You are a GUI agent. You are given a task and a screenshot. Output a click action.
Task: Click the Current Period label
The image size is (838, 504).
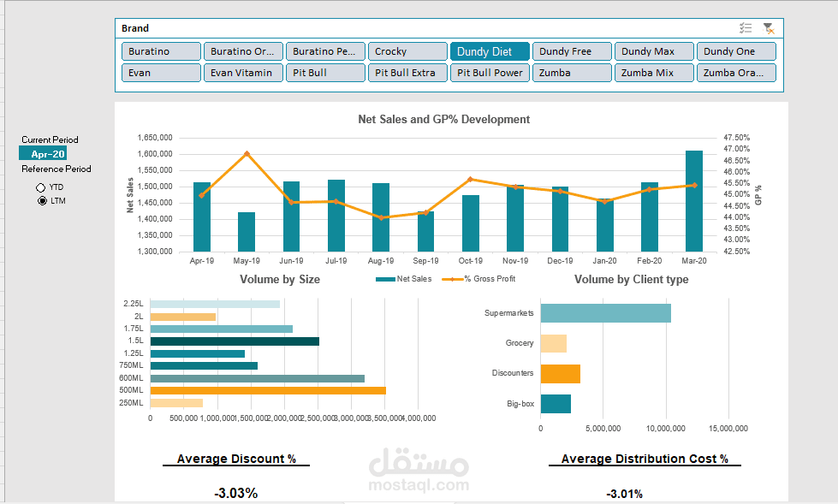[50, 139]
